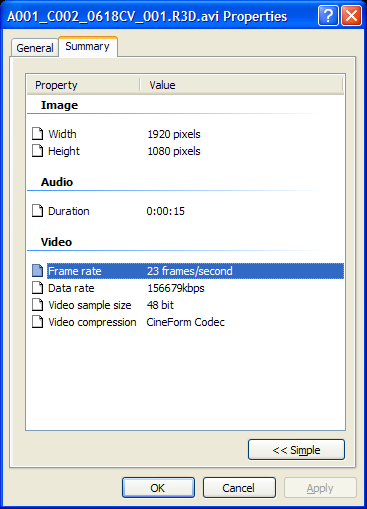The height and width of the screenshot is (509, 367).
Task: Click the icon beside Video sample size
Action: click(x=38, y=305)
